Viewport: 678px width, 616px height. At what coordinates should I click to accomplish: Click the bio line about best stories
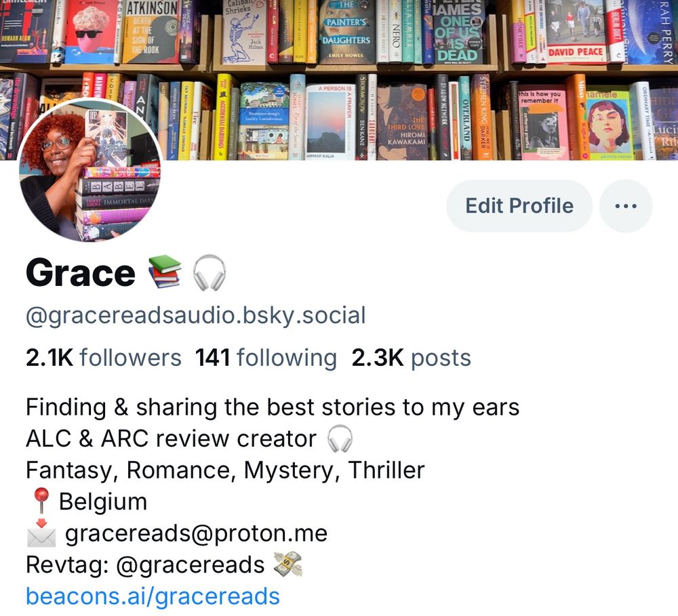273,407
